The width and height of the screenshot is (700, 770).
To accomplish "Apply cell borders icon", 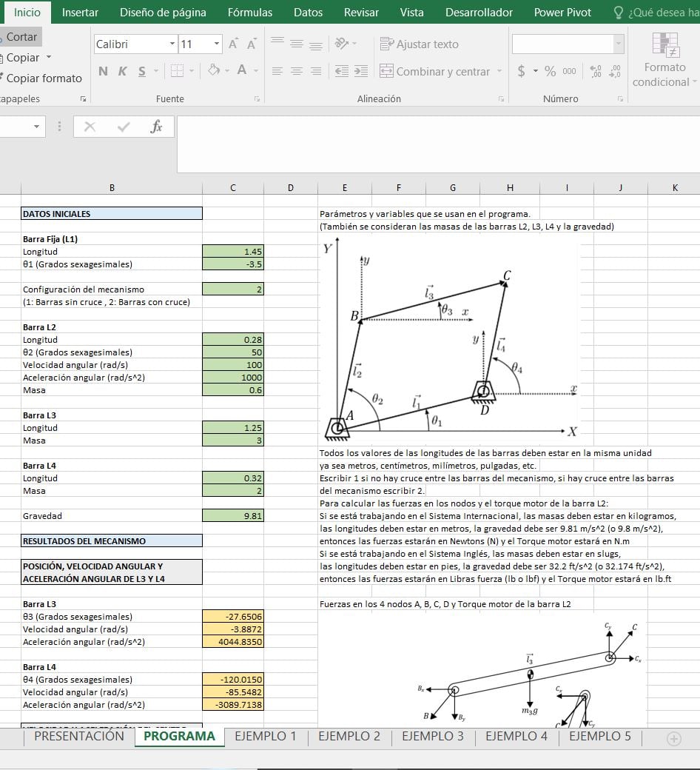I will pyautogui.click(x=177, y=71).
